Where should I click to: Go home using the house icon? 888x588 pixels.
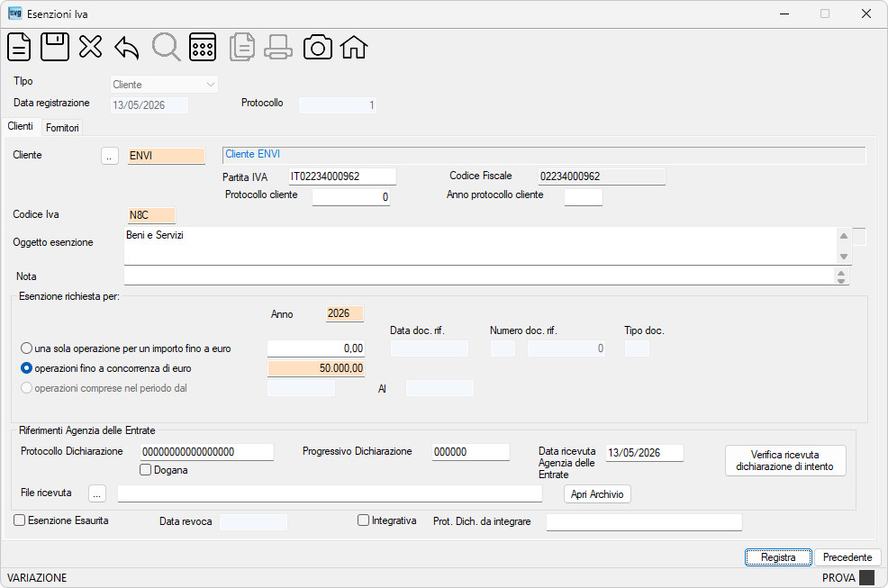[354, 47]
